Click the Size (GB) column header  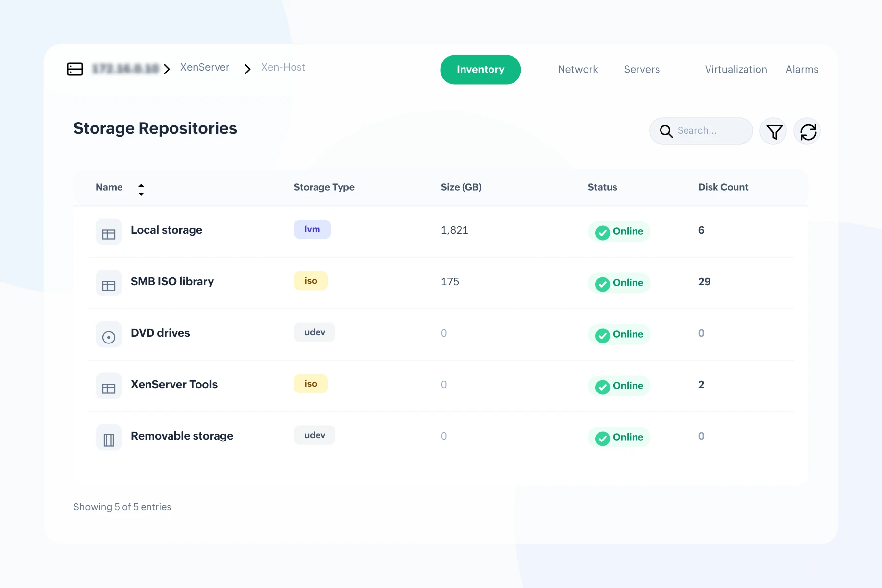[461, 187]
